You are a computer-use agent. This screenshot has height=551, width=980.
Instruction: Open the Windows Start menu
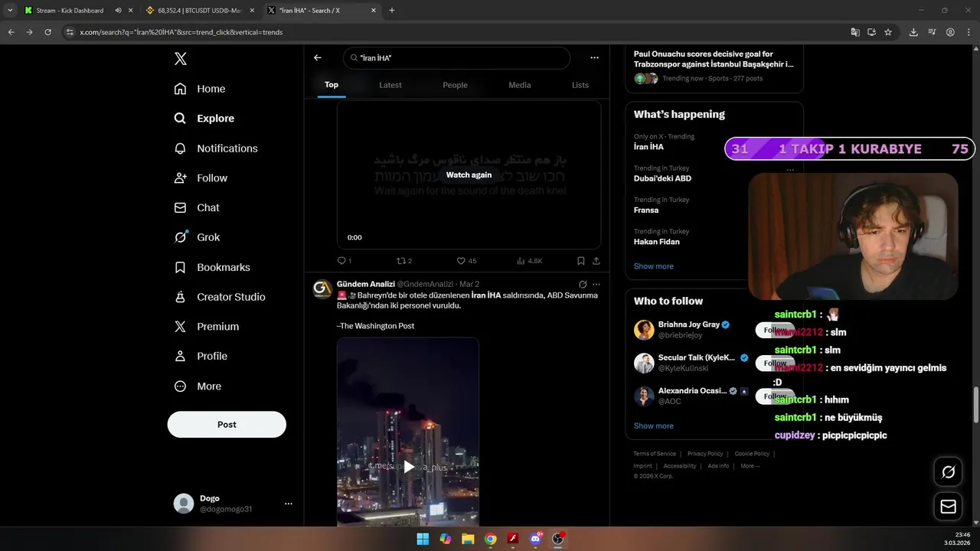click(x=423, y=539)
